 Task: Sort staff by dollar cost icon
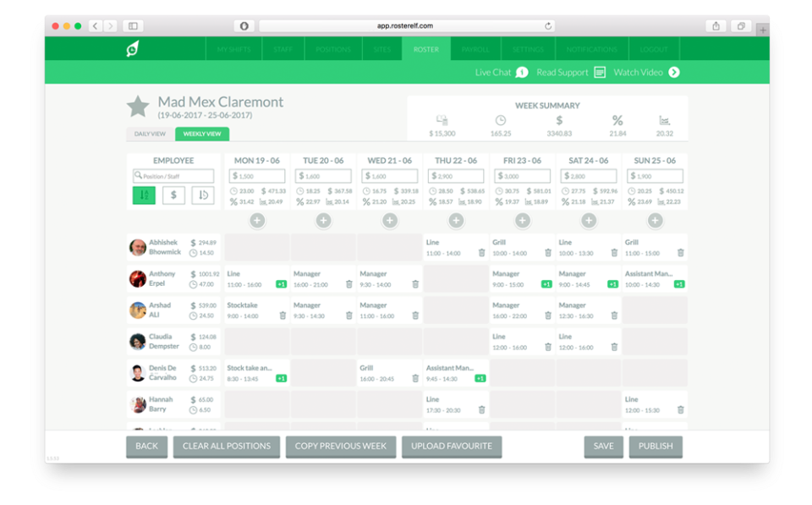pos(173,195)
